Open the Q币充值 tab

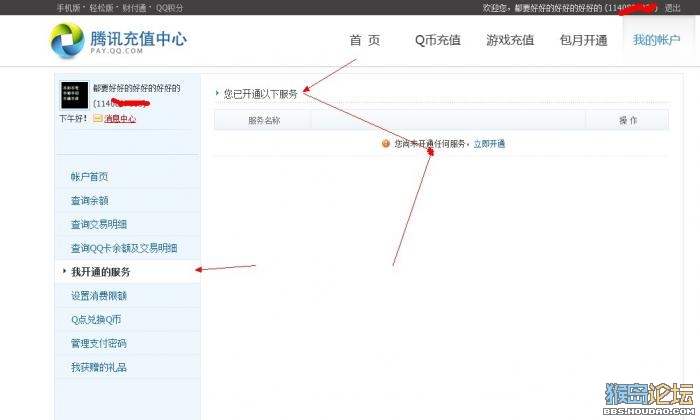click(438, 40)
